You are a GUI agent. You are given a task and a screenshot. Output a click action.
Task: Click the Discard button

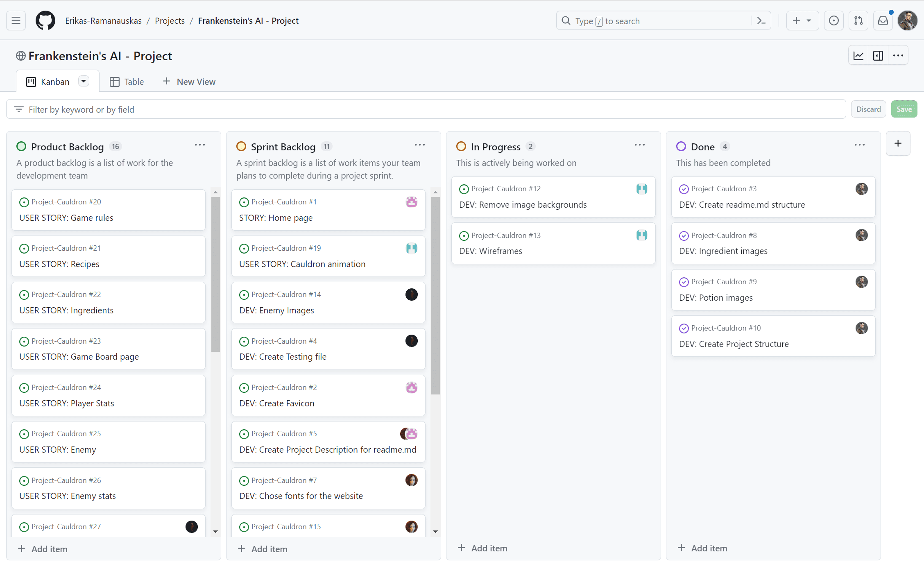(x=868, y=109)
